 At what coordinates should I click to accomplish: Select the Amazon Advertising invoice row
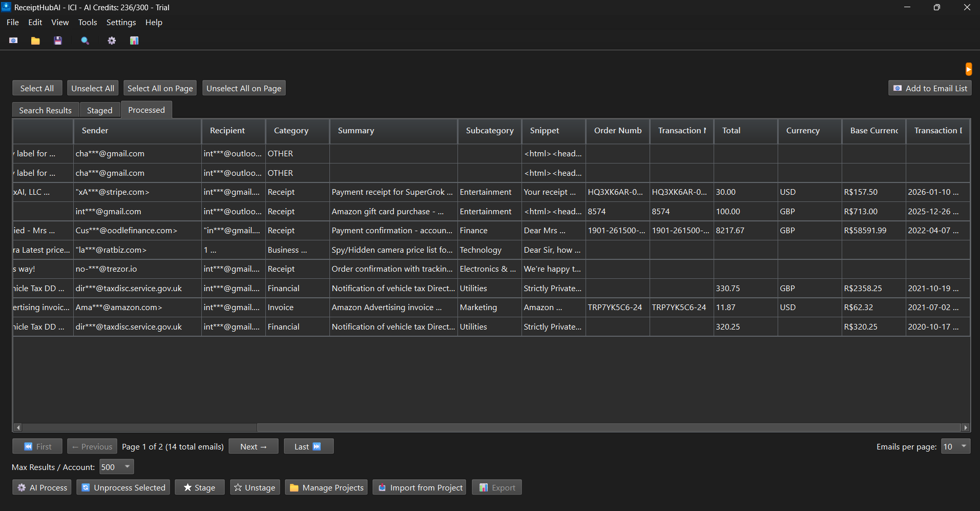pyautogui.click(x=392, y=307)
